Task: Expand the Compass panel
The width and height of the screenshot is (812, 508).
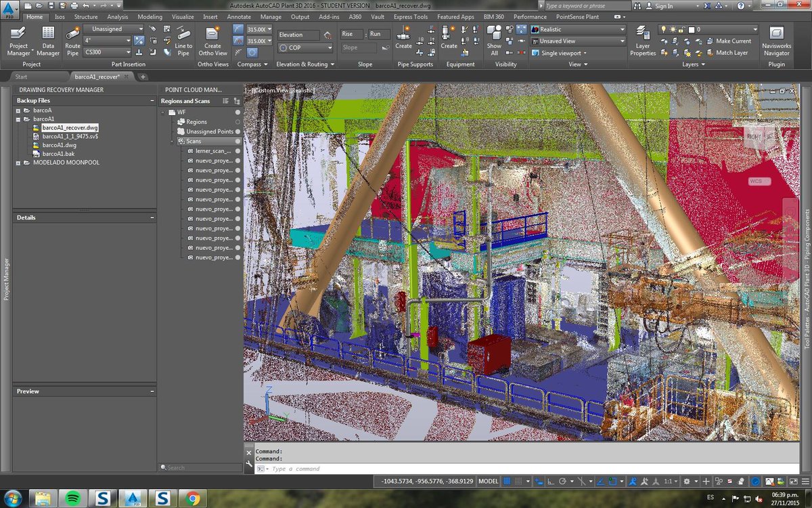Action: (253, 64)
